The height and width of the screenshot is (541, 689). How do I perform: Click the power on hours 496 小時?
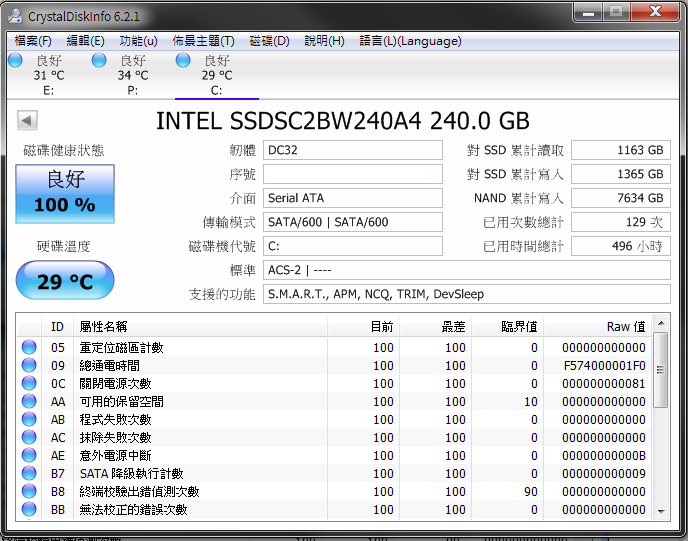pyautogui.click(x=620, y=246)
